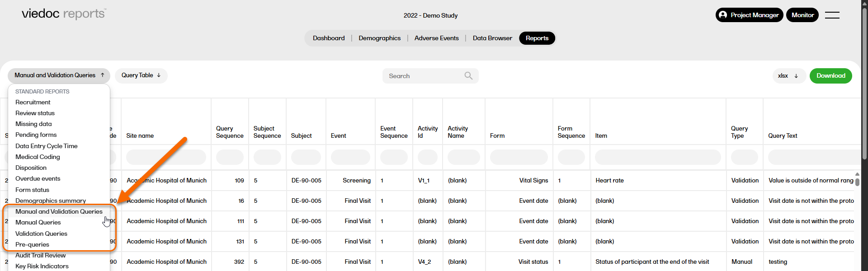
Task: Go to the Adverse Events tab
Action: 436,38
